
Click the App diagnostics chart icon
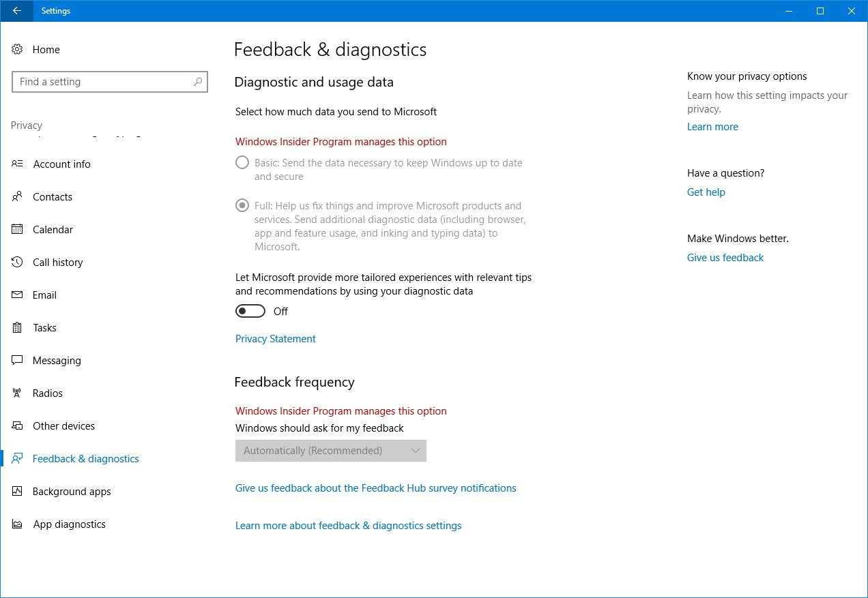18,524
